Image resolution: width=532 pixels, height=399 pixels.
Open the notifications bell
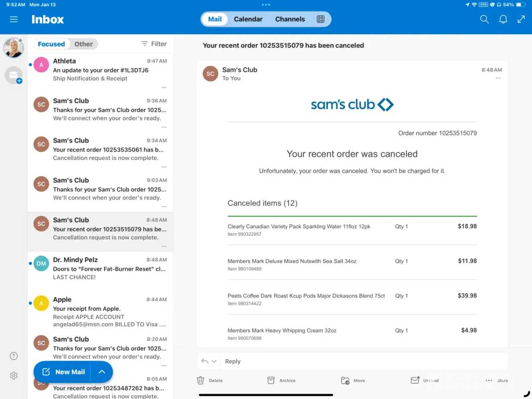(x=503, y=19)
